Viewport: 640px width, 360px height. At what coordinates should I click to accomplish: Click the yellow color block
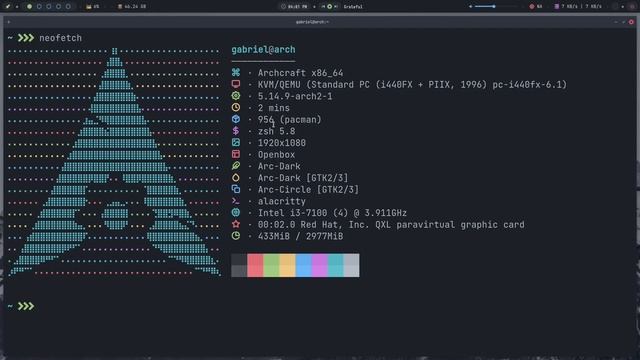click(x=287, y=265)
